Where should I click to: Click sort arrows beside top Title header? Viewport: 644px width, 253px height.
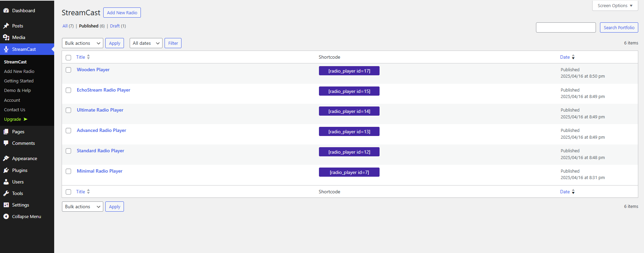[88, 57]
